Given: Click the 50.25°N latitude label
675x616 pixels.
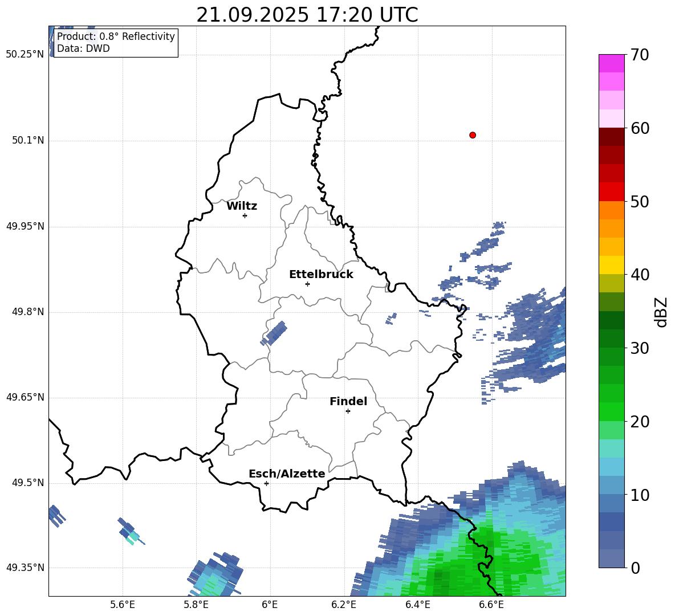Looking at the screenshot, I should point(25,55).
